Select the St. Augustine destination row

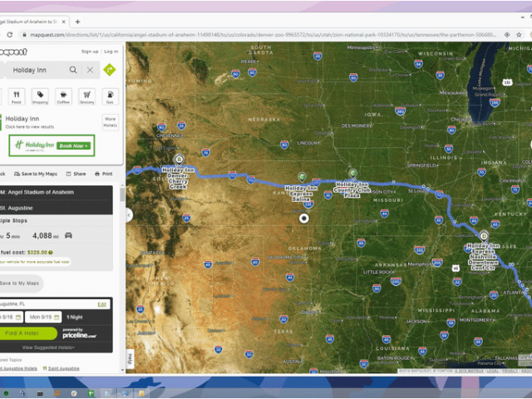click(57, 207)
